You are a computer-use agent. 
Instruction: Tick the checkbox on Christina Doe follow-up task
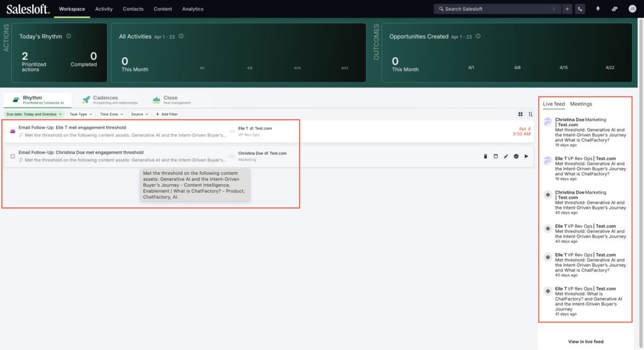click(x=13, y=156)
